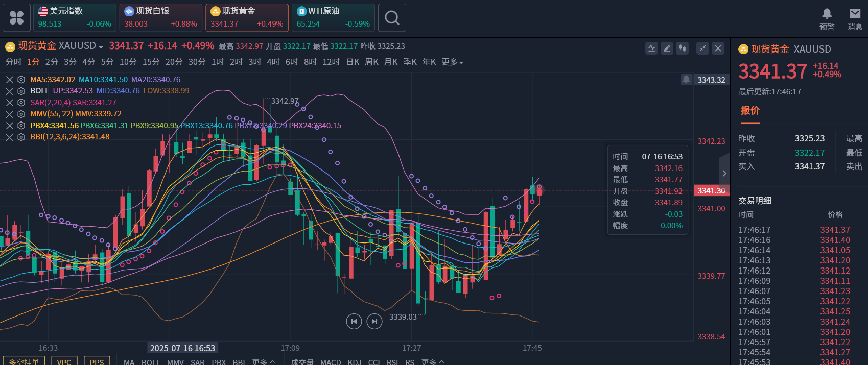Viewport: 868px width, 365px height.
Task: Switch to the 15分 timeframe
Action: [x=151, y=62]
